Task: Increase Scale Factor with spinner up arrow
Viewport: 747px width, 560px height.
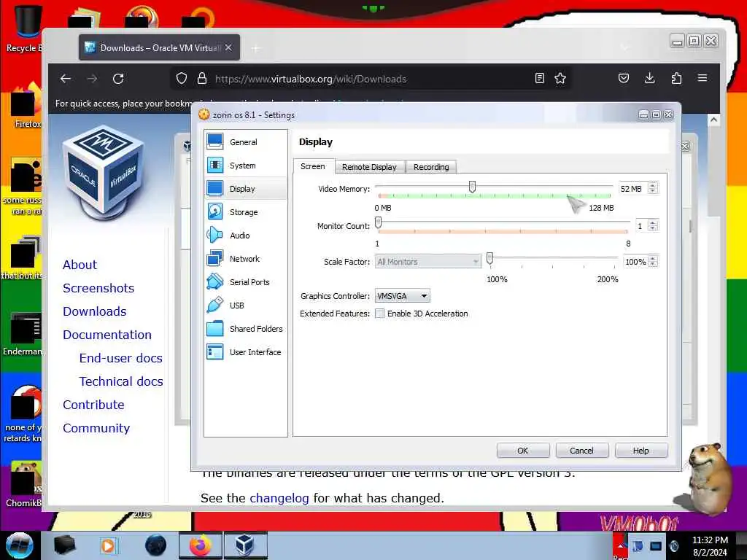Action: click(653, 259)
